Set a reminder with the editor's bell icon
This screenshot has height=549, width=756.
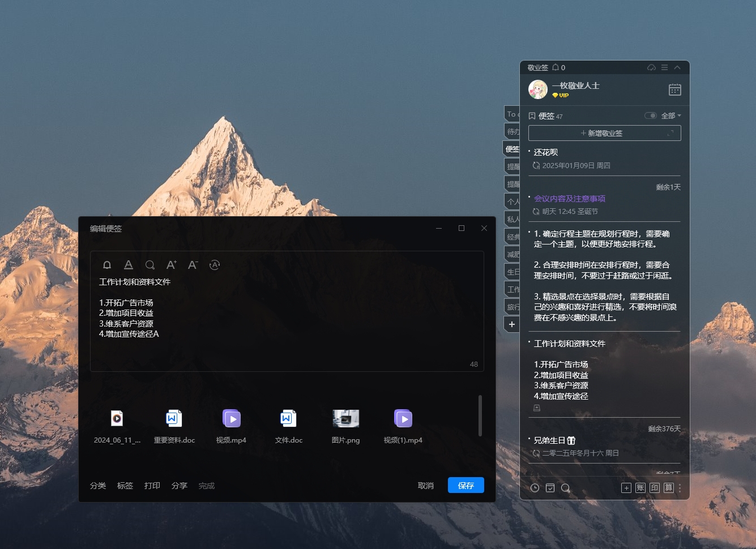[x=107, y=265]
